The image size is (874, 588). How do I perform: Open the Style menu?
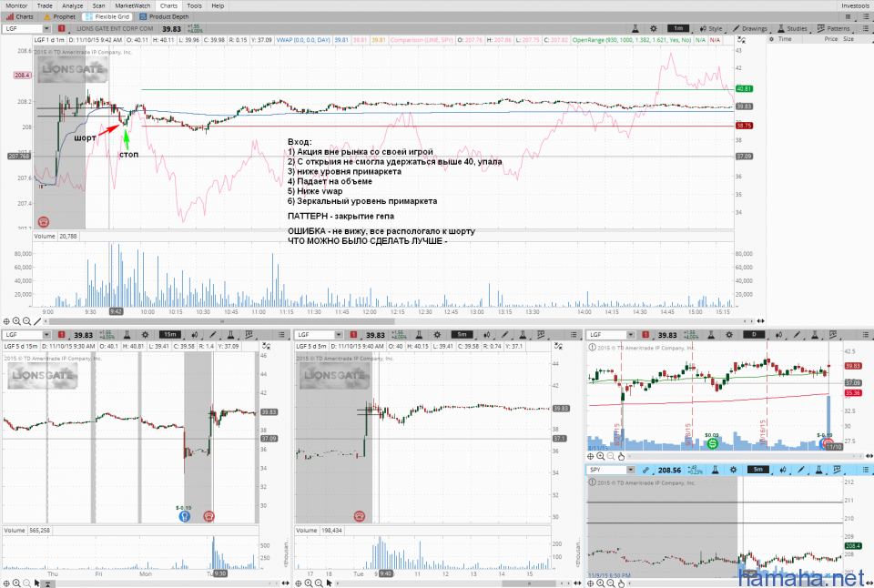(x=711, y=28)
